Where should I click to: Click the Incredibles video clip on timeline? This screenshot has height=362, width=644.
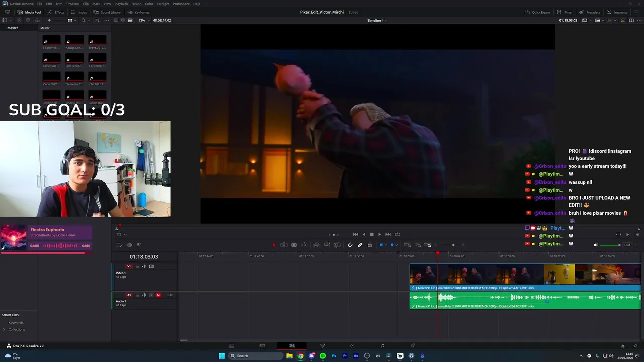pos(525,278)
